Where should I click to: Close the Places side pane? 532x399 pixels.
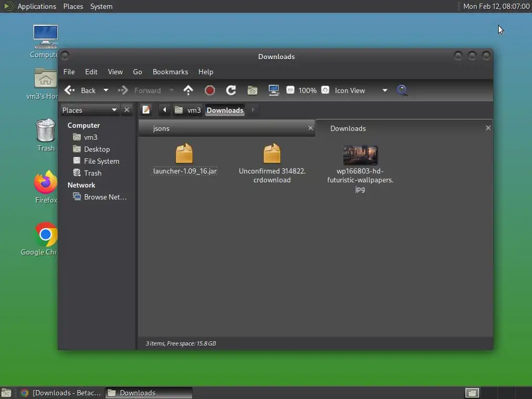pyautogui.click(x=127, y=110)
